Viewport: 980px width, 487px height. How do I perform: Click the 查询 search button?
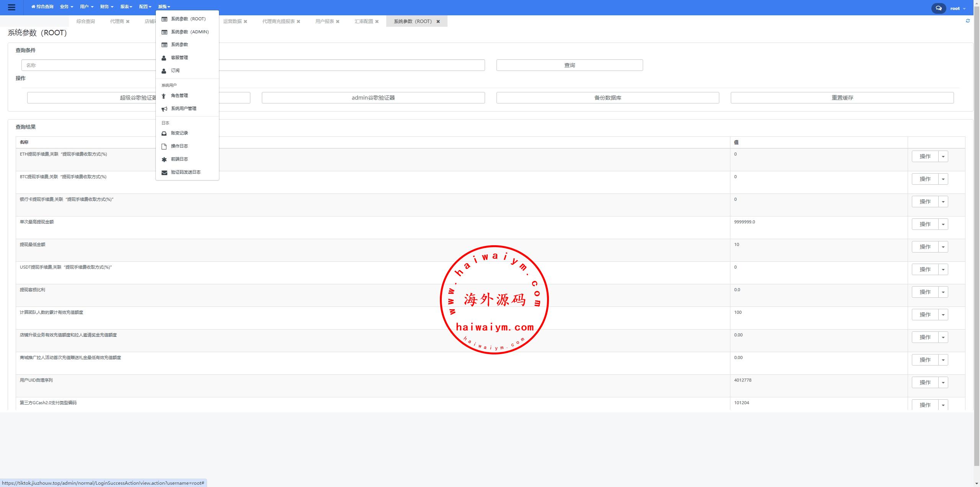pos(569,65)
